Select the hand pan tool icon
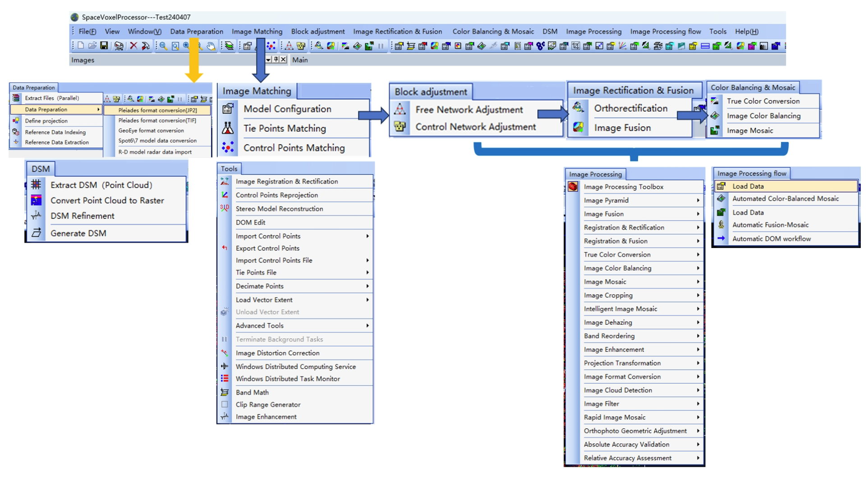The height and width of the screenshot is (492, 868). (211, 46)
